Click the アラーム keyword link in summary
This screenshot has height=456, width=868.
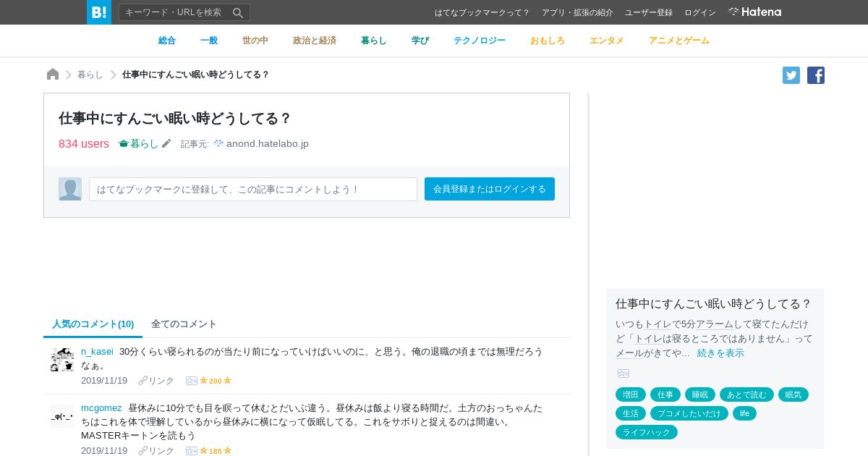click(x=715, y=324)
